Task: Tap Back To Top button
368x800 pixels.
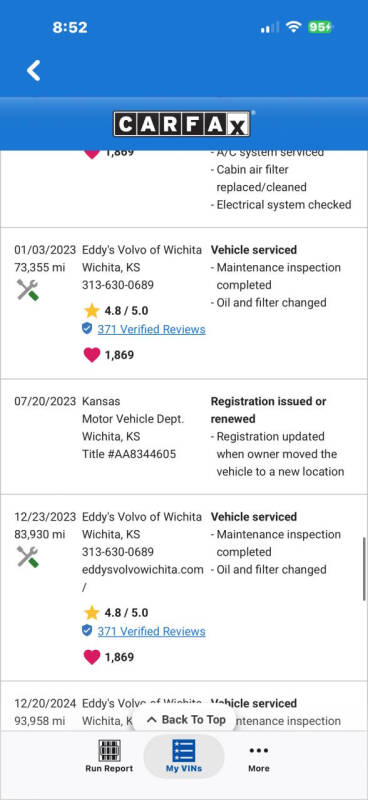Action: 186,720
